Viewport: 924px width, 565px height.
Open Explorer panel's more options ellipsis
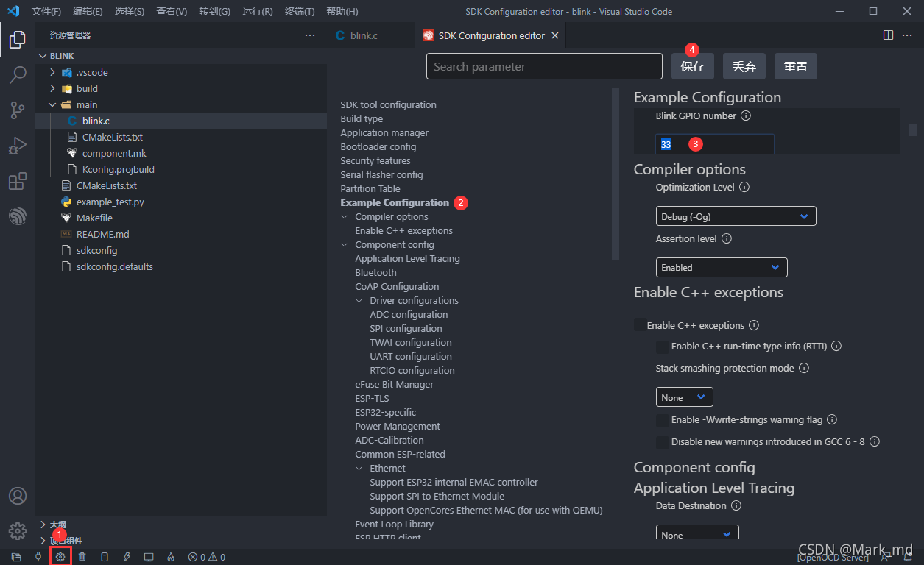click(310, 35)
